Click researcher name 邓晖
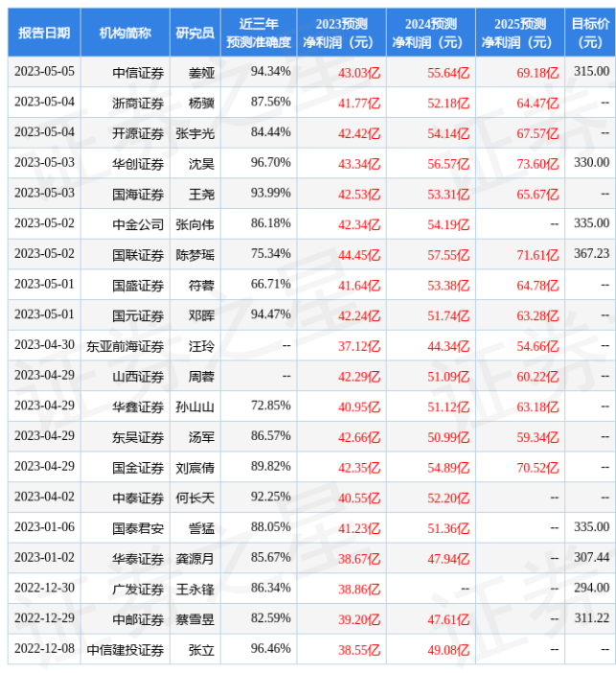This screenshot has width=616, height=673. (x=201, y=316)
